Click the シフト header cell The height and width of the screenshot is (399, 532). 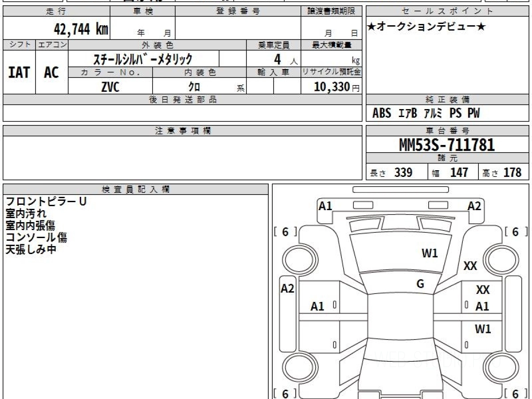(19, 45)
